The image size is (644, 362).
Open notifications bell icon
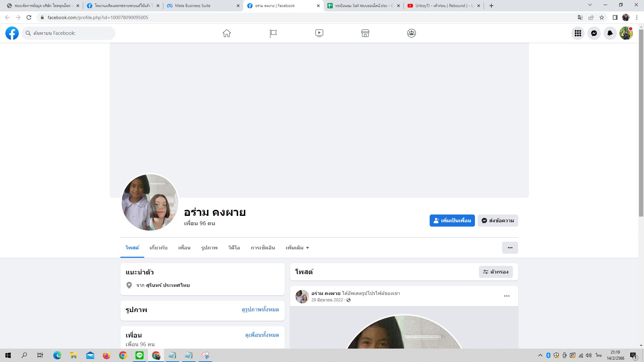pos(610,33)
